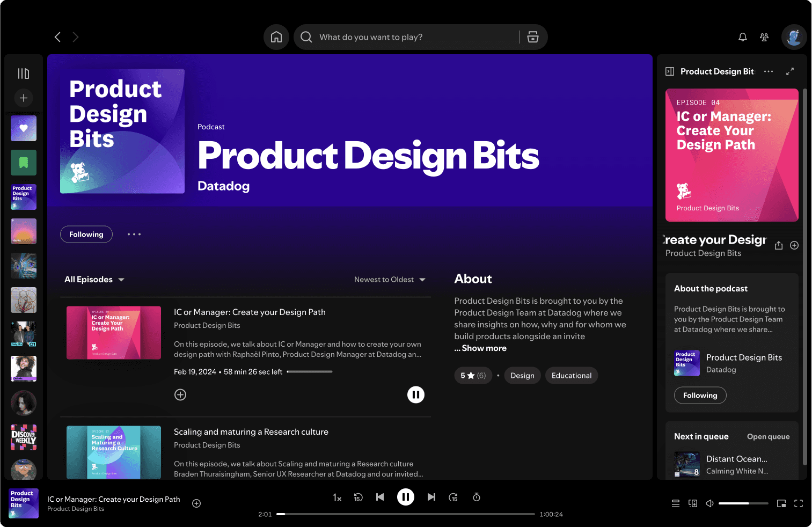Viewport: 812px width, 527px height.
Task: Adjust the volume slider
Action: coord(743,503)
